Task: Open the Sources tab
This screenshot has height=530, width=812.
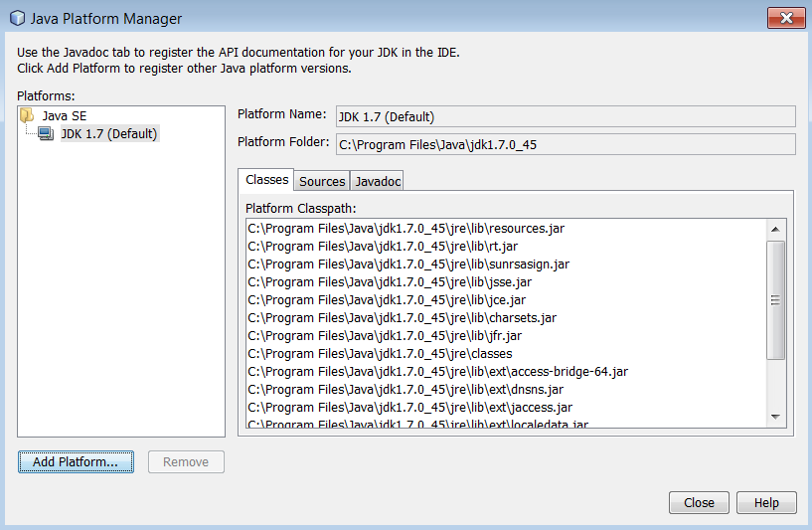Action: (322, 181)
